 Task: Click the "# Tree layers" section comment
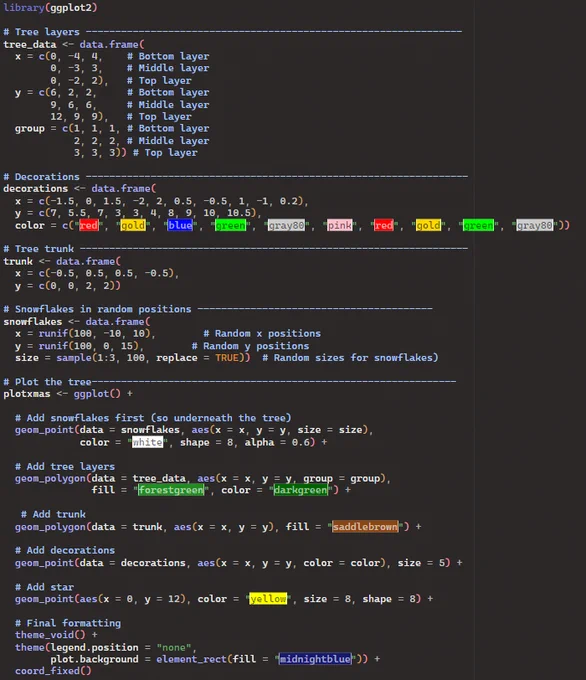(42, 32)
